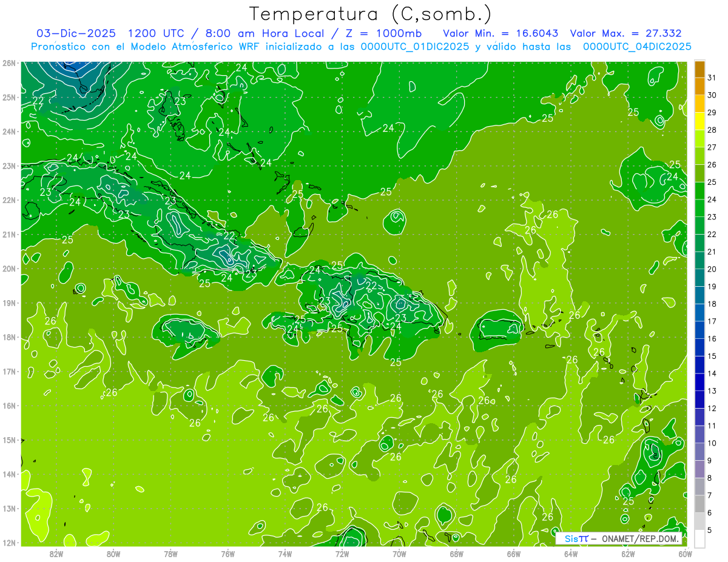Click the Temperatura (C,somb.) map title
The width and height of the screenshot is (728, 562).
pos(369,13)
